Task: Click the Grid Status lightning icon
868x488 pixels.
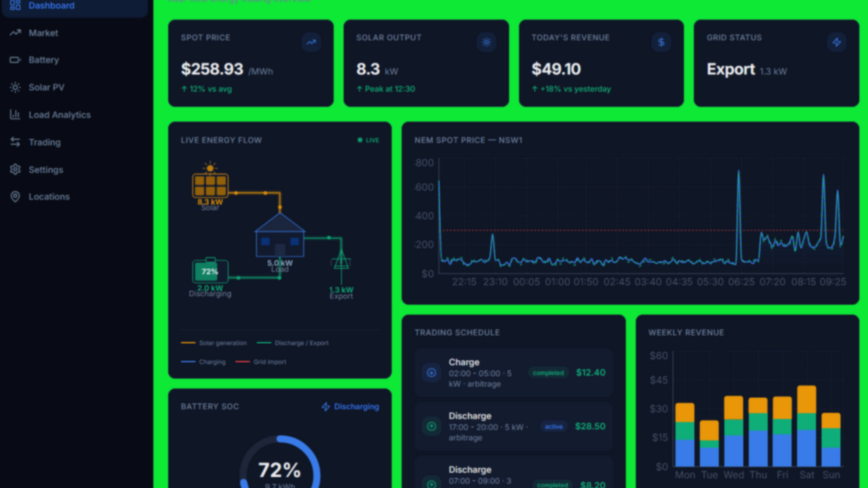Action: 837,42
